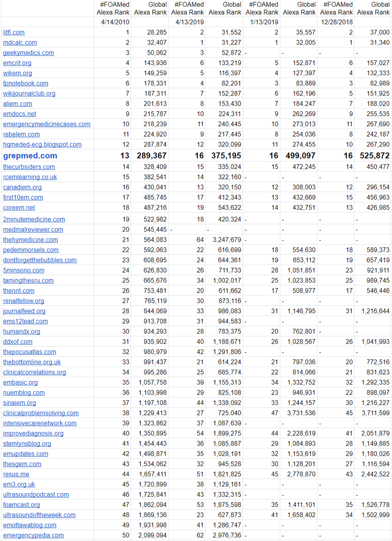Image resolution: width=392 pixels, height=541 pixels.
Task: Open the ultrasoundpodcast.com link
Action: pos(36,495)
